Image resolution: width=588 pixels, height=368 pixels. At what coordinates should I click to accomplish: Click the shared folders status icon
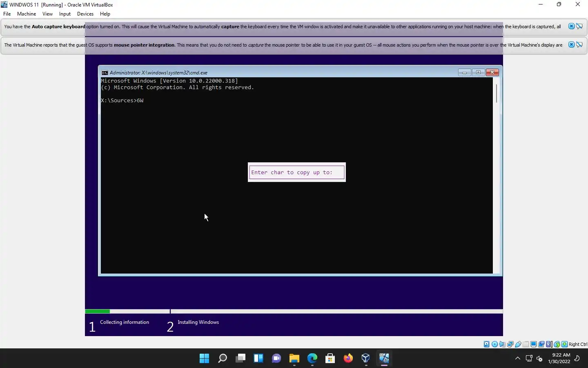point(526,344)
